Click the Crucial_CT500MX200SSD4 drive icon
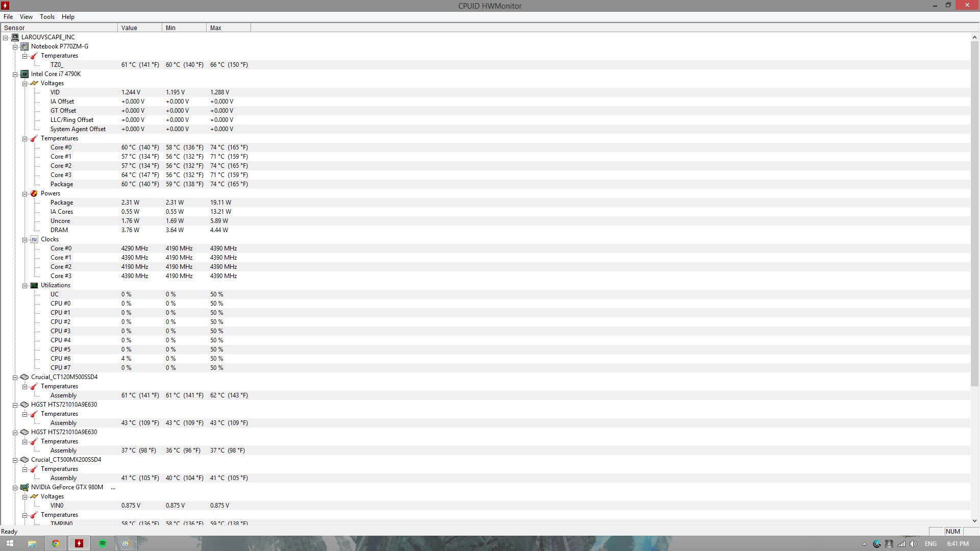 coord(24,460)
